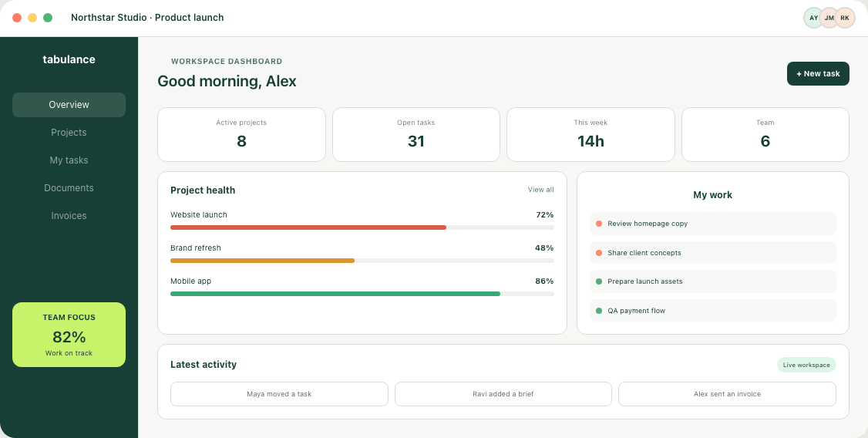Click the Website launch label
The image size is (868, 438).
(x=199, y=215)
